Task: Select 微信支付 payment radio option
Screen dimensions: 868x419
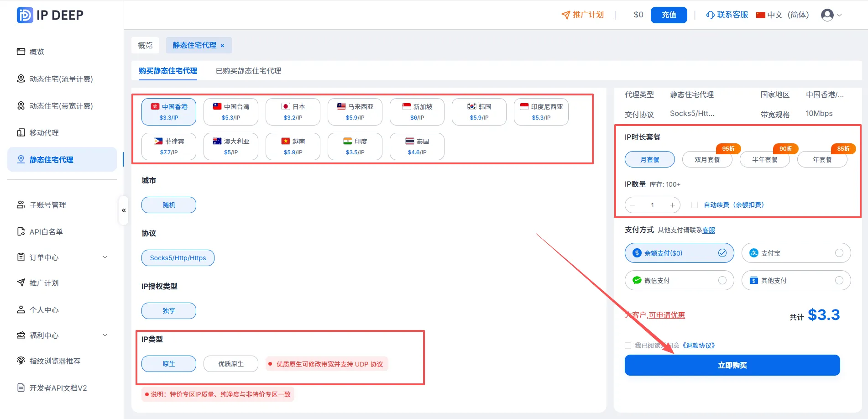Action: tap(722, 280)
